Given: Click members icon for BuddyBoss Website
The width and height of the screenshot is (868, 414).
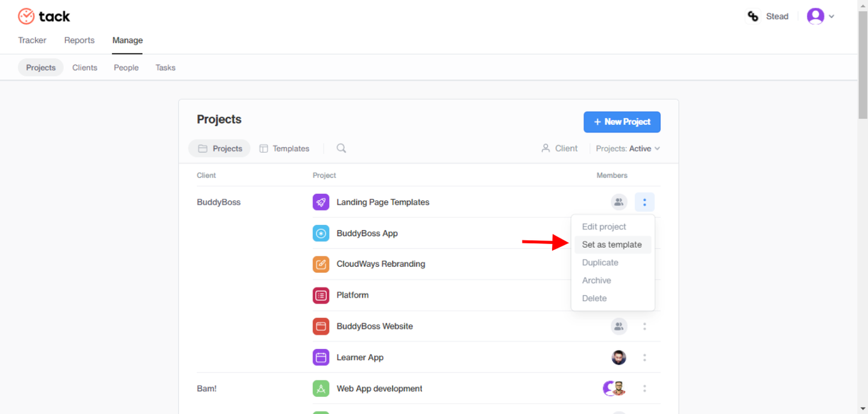Looking at the screenshot, I should pyautogui.click(x=619, y=326).
